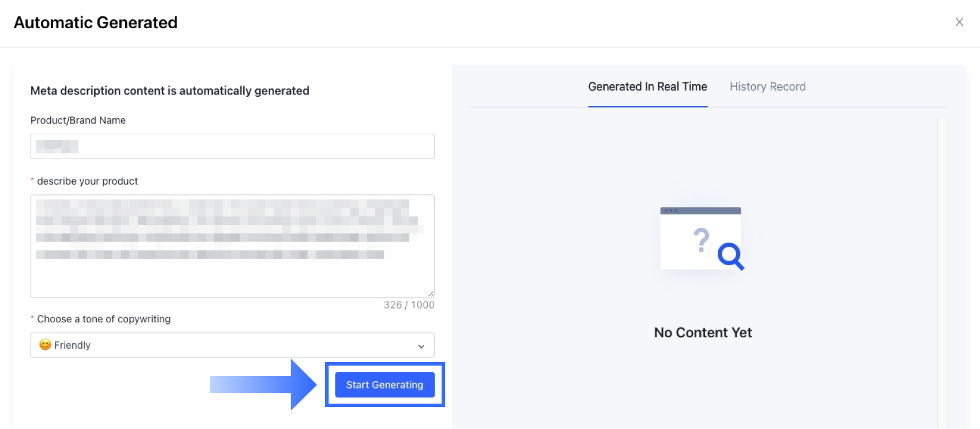Grab the text area resize handle
Screen dimensions: 980x429
point(431,293)
